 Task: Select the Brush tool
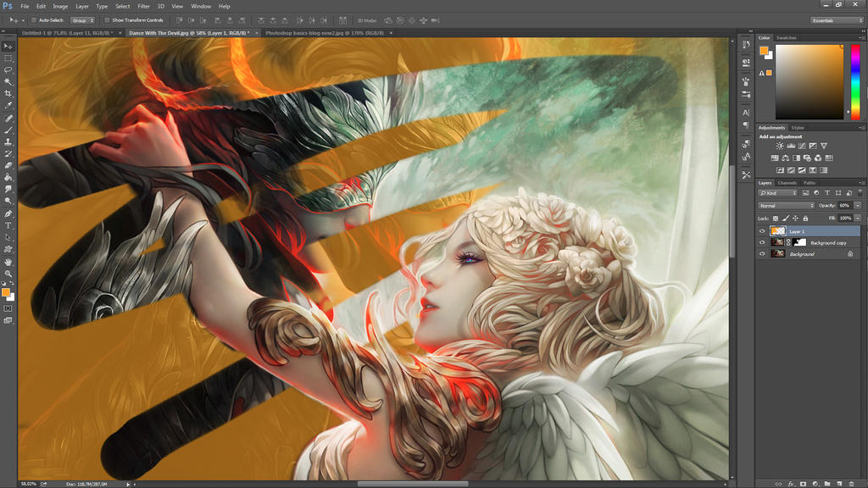coord(8,130)
